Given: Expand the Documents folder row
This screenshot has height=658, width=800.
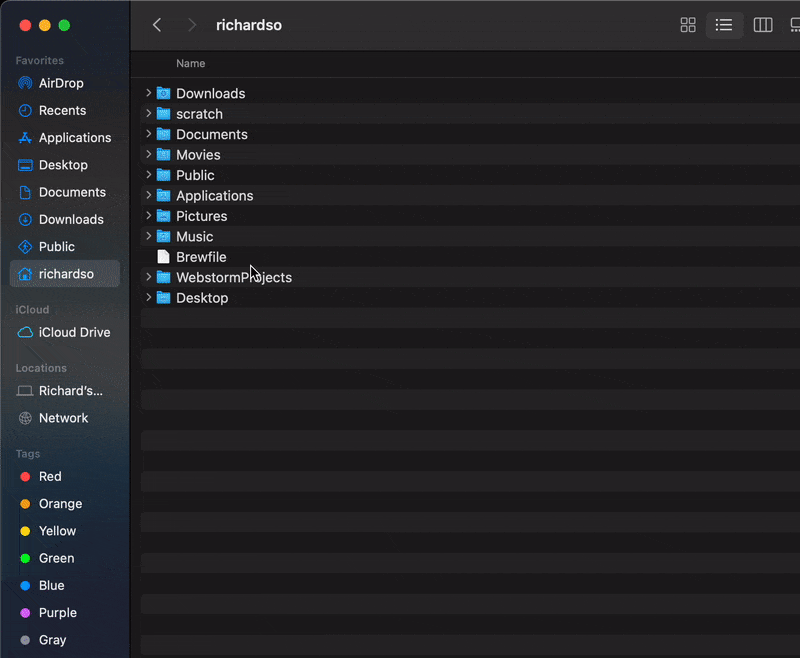Looking at the screenshot, I should (148, 134).
